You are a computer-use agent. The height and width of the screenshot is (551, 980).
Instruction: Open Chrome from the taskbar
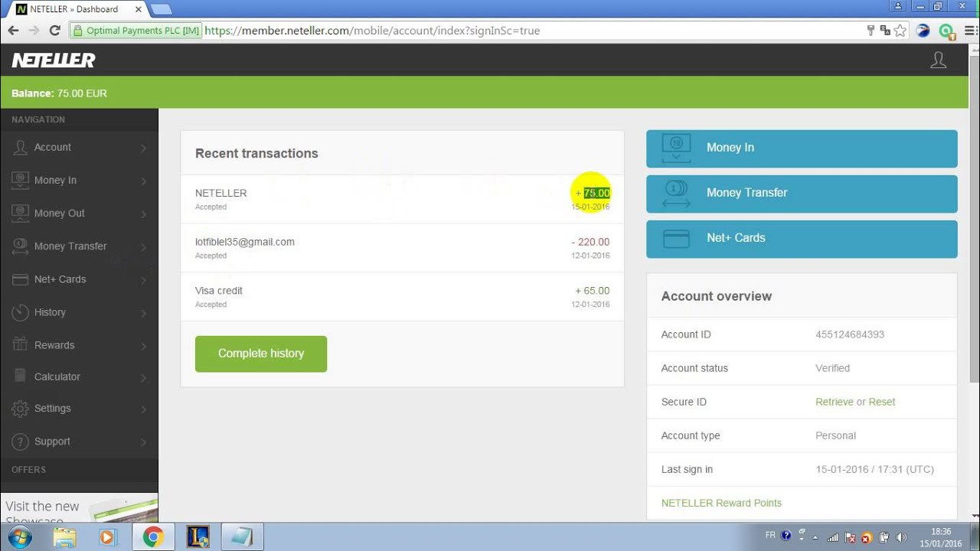tap(153, 537)
